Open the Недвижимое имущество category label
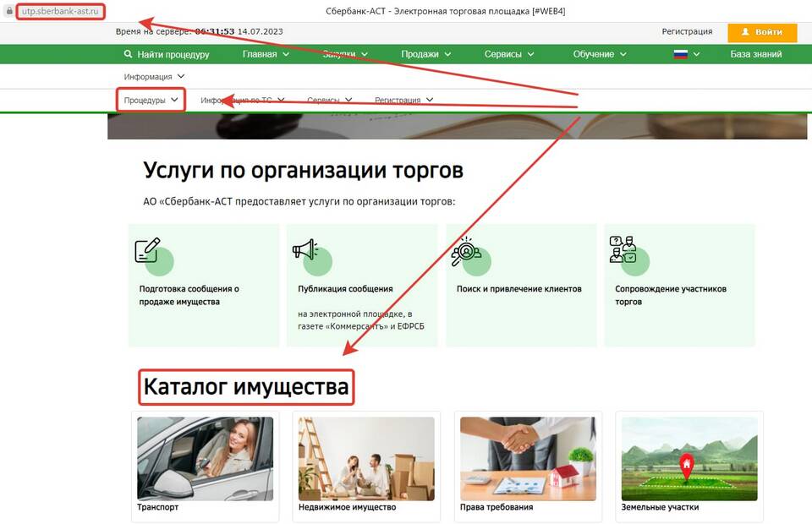The width and height of the screenshot is (812, 524). [x=347, y=507]
